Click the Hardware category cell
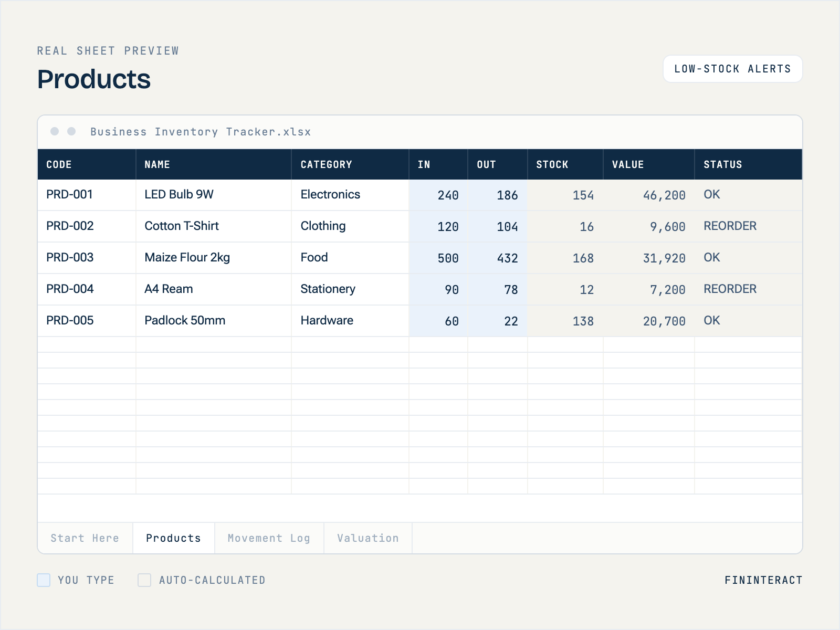The image size is (840, 630). pyautogui.click(x=350, y=321)
